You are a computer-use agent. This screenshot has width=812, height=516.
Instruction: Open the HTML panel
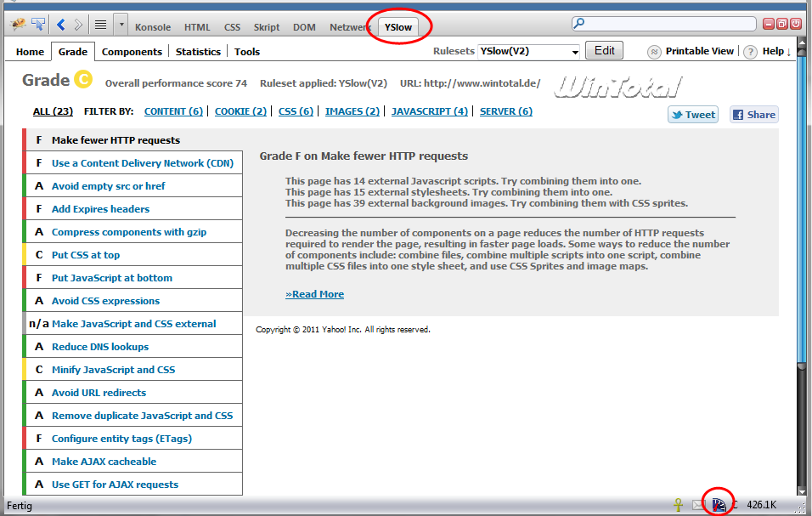click(197, 27)
